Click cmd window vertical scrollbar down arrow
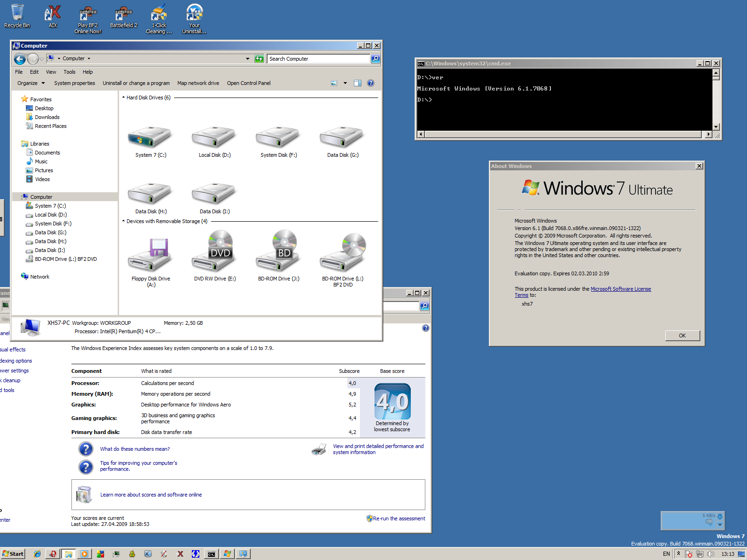 tap(716, 126)
